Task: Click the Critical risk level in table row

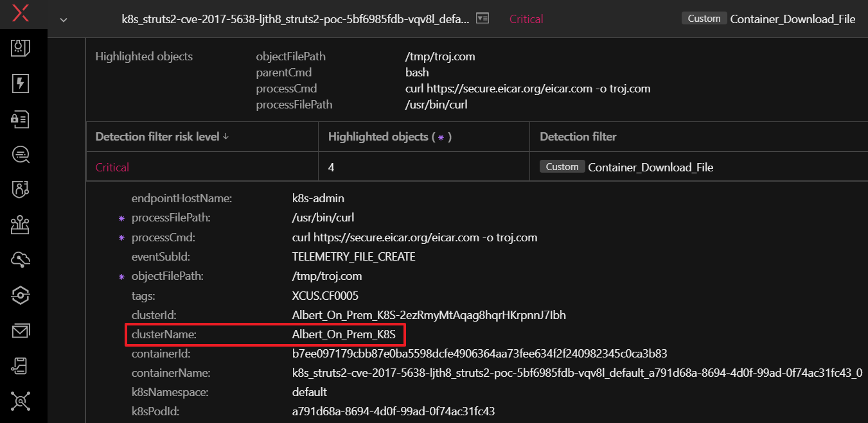Action: click(112, 168)
